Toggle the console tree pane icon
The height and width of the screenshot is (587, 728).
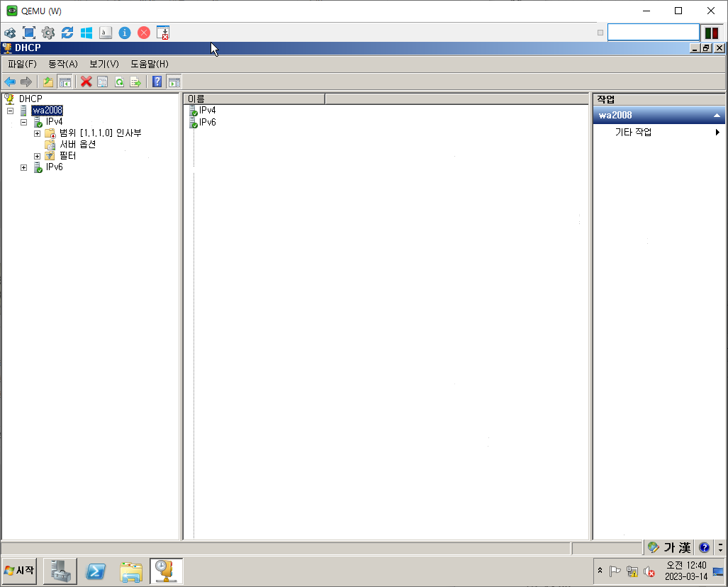pos(65,82)
